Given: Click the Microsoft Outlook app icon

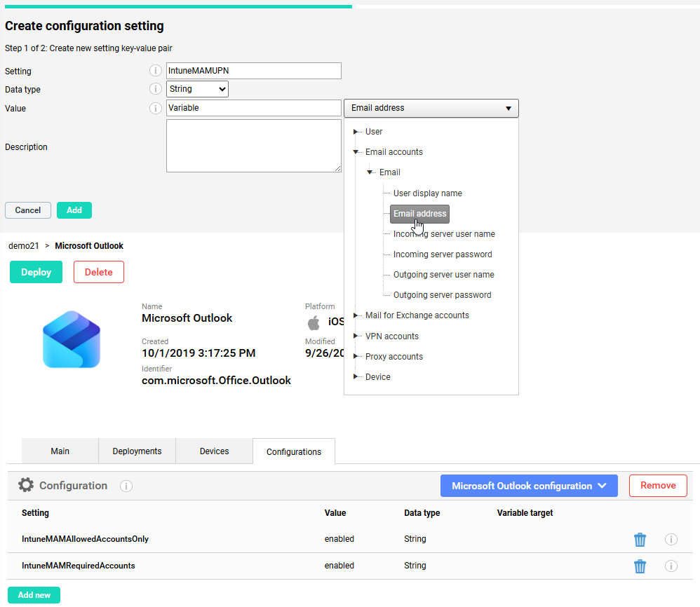Looking at the screenshot, I should 72,339.
